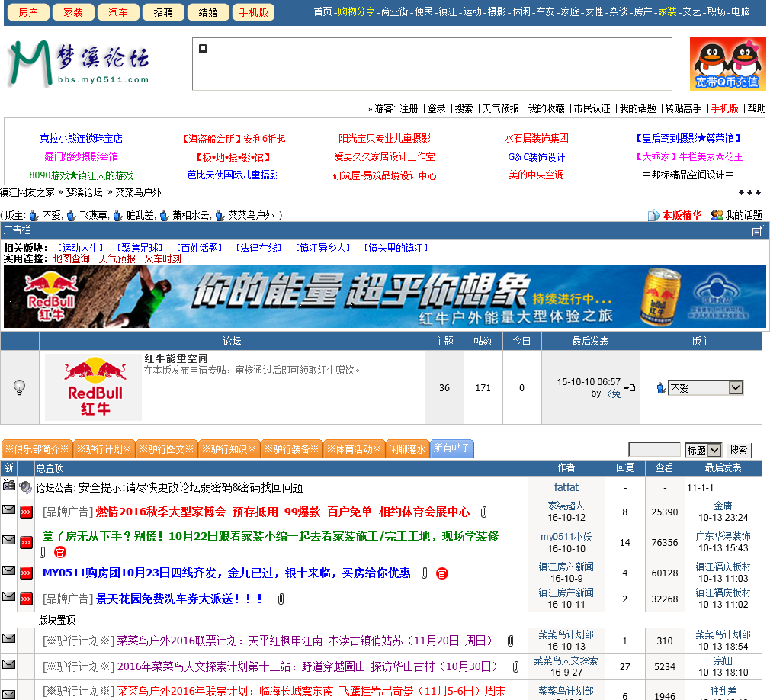Open 购物分享 in top navigation
This screenshot has height=700, width=770.
[356, 11]
